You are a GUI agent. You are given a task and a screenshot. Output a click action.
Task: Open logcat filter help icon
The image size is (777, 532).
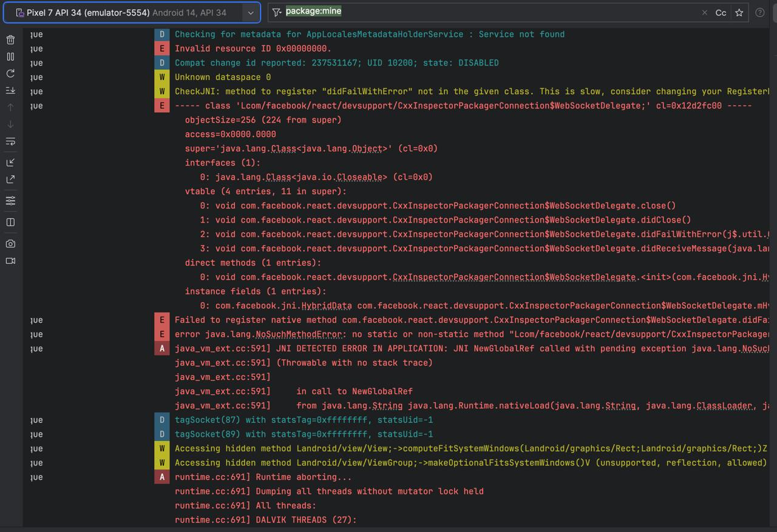tap(760, 12)
